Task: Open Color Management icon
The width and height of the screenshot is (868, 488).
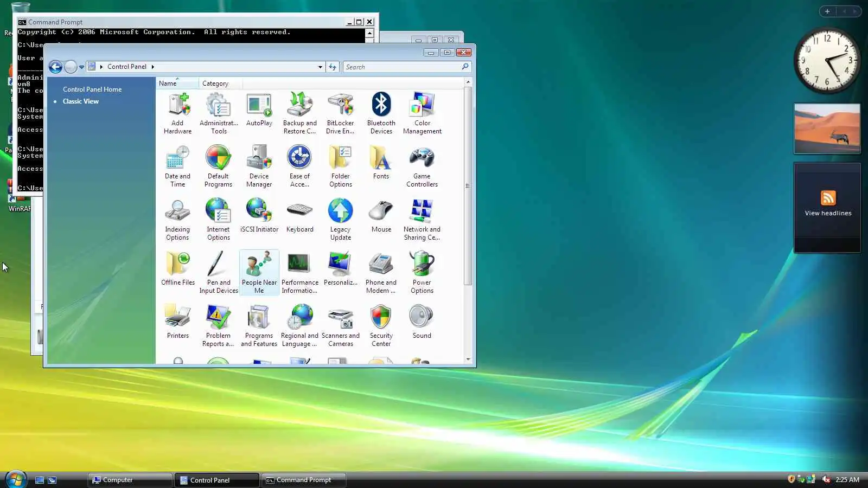Action: (422, 113)
